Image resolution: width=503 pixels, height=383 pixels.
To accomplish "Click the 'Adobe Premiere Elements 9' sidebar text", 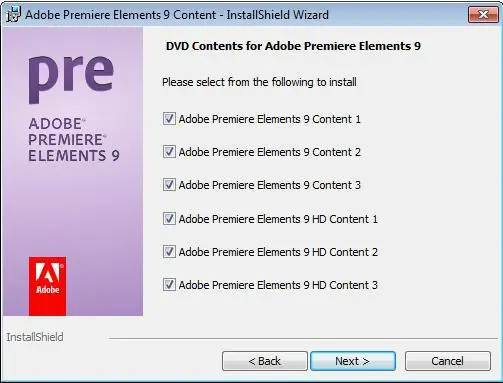I will click(x=74, y=140).
